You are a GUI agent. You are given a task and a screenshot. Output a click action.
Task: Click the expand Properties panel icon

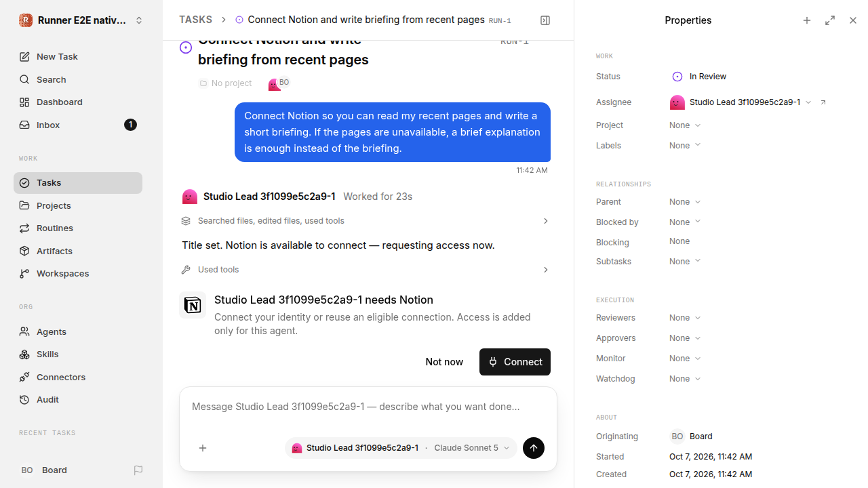click(x=830, y=20)
